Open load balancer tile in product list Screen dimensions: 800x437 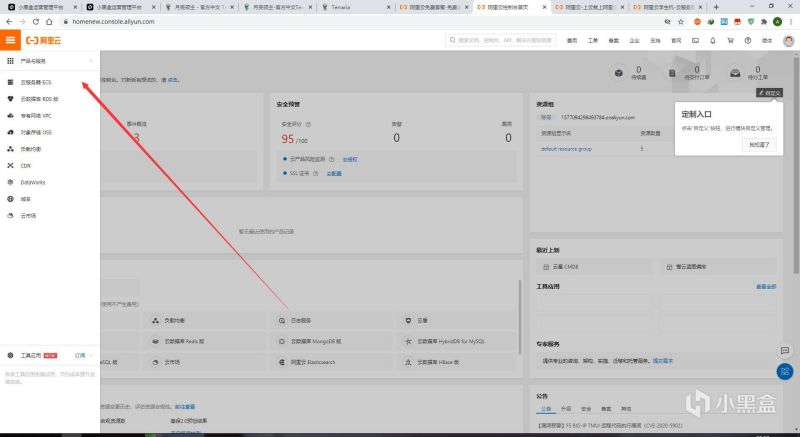click(203, 321)
